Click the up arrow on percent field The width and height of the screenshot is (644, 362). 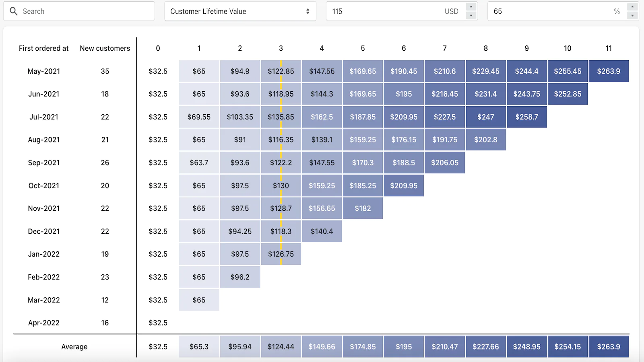click(x=632, y=7)
